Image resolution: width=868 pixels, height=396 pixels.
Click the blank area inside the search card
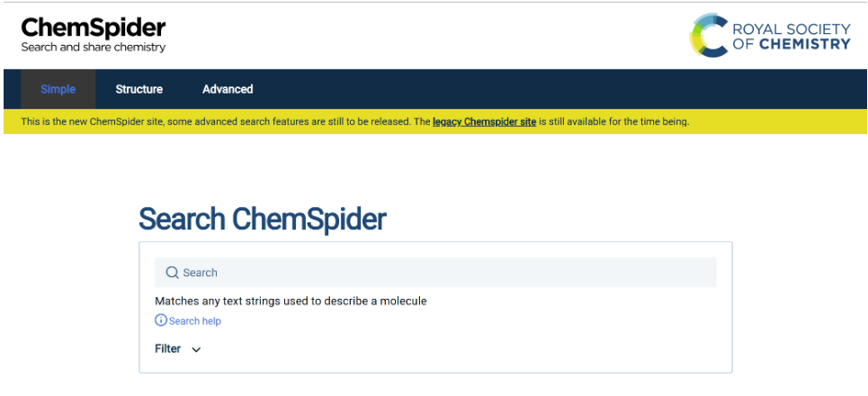pos(470,344)
